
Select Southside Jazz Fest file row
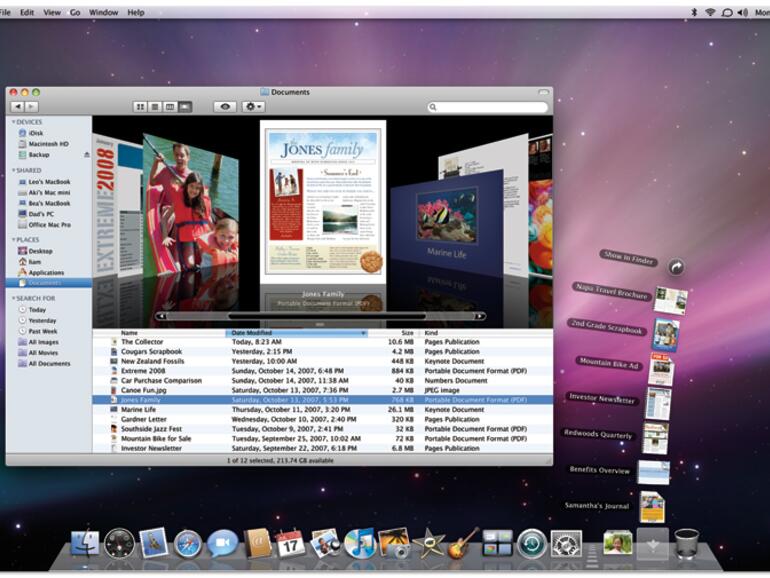tap(323, 429)
